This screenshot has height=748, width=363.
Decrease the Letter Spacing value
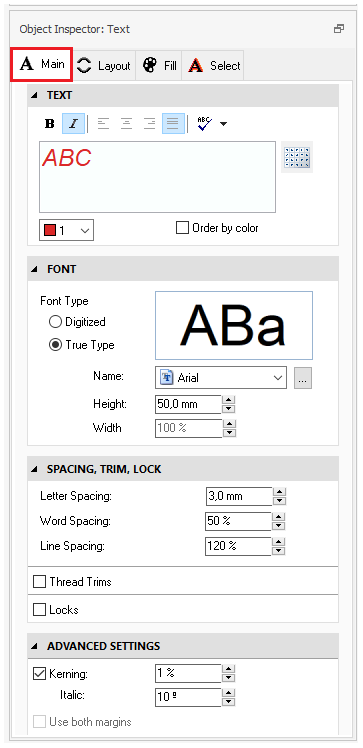[280, 501]
